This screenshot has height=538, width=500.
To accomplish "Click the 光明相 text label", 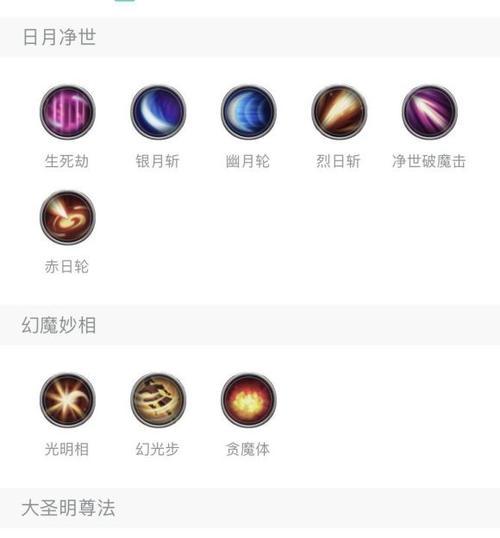I will click(x=67, y=449).
